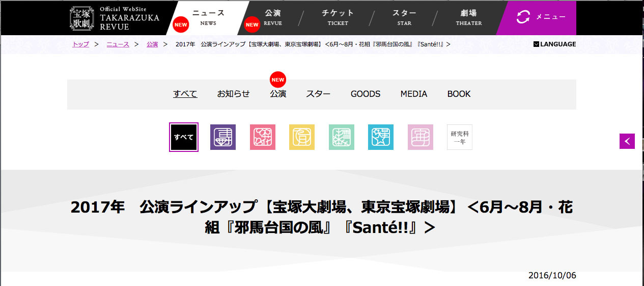
Task: Filter news by スター category
Action: point(318,94)
